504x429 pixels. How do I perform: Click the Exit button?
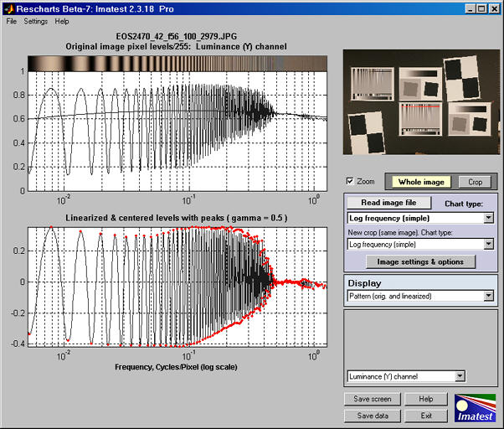click(426, 416)
